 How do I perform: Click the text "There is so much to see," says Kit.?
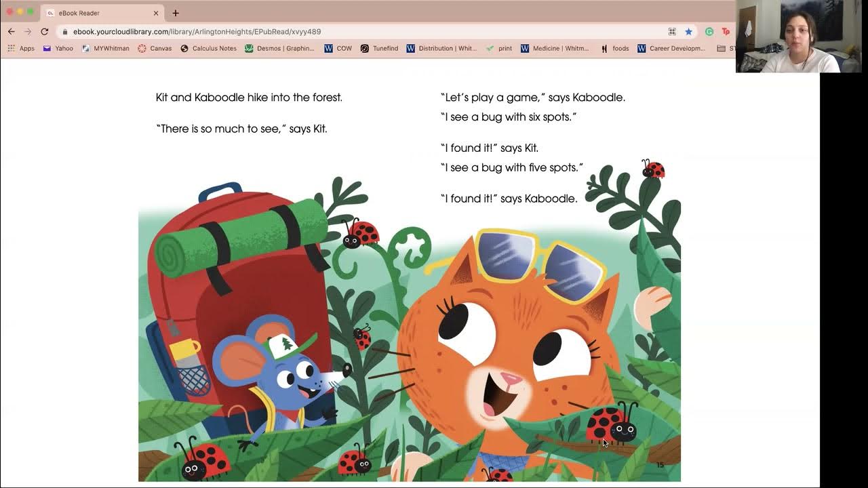241,129
